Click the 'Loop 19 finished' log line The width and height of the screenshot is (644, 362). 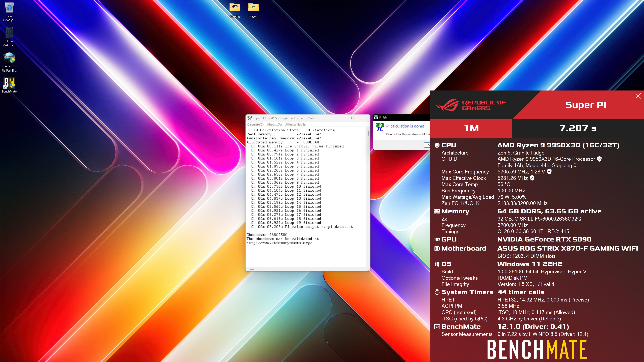[286, 223]
